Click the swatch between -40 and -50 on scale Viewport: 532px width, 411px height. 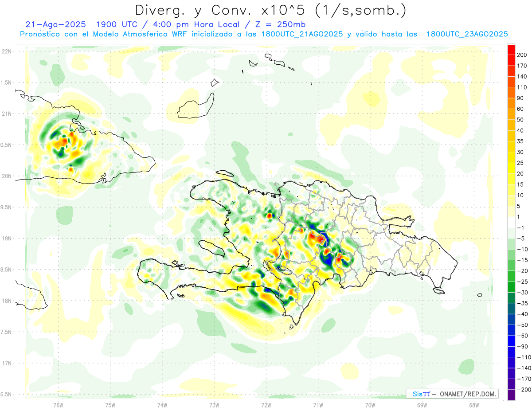pos(512,319)
